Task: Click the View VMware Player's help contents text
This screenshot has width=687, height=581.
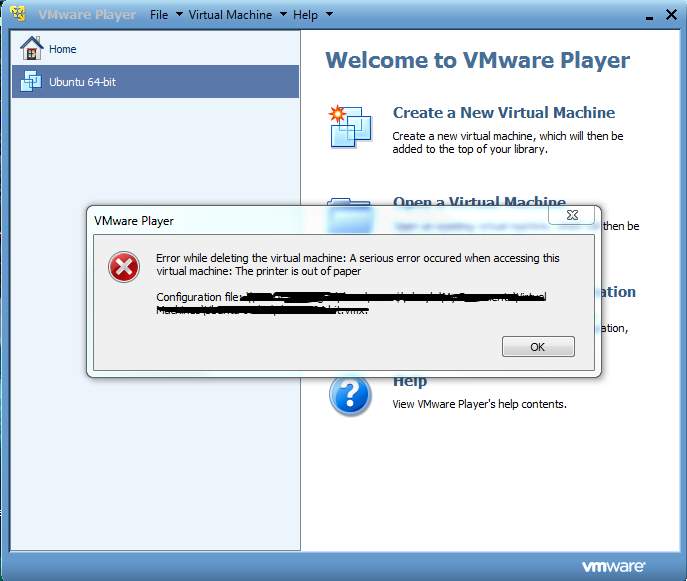Action: 479,404
